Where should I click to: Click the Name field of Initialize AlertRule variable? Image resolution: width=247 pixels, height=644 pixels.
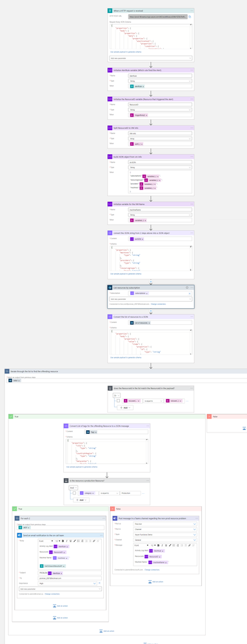point(161,76)
